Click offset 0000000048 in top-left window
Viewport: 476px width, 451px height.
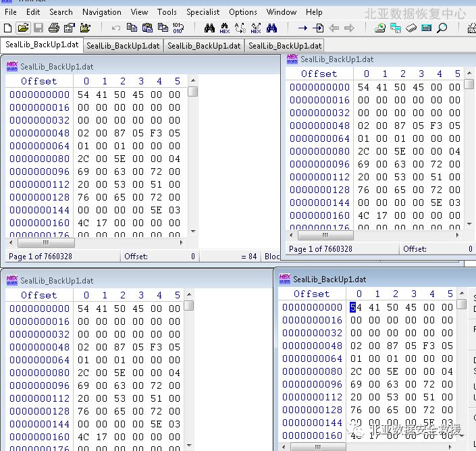39,133
